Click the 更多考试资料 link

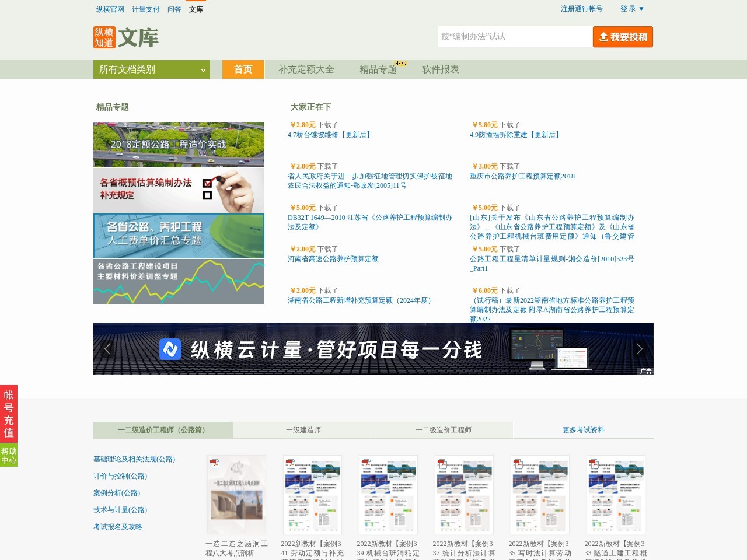click(x=584, y=430)
